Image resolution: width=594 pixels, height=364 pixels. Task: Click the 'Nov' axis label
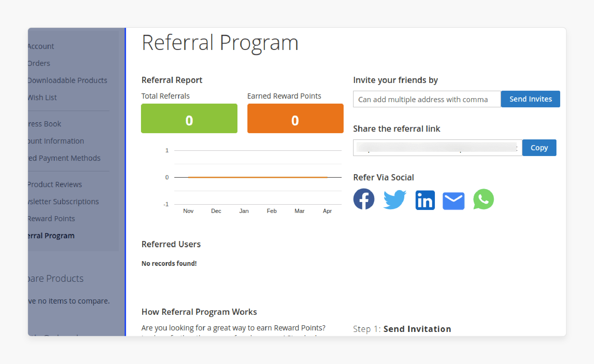coord(188,211)
